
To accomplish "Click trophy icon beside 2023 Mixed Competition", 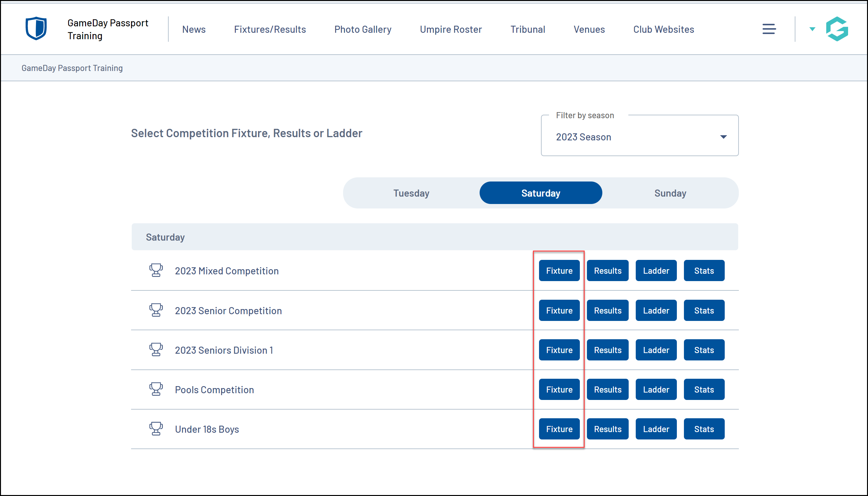I will tap(156, 270).
